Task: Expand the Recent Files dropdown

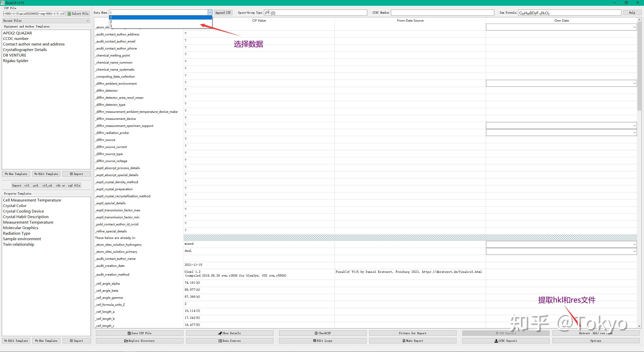Action: (x=46, y=21)
